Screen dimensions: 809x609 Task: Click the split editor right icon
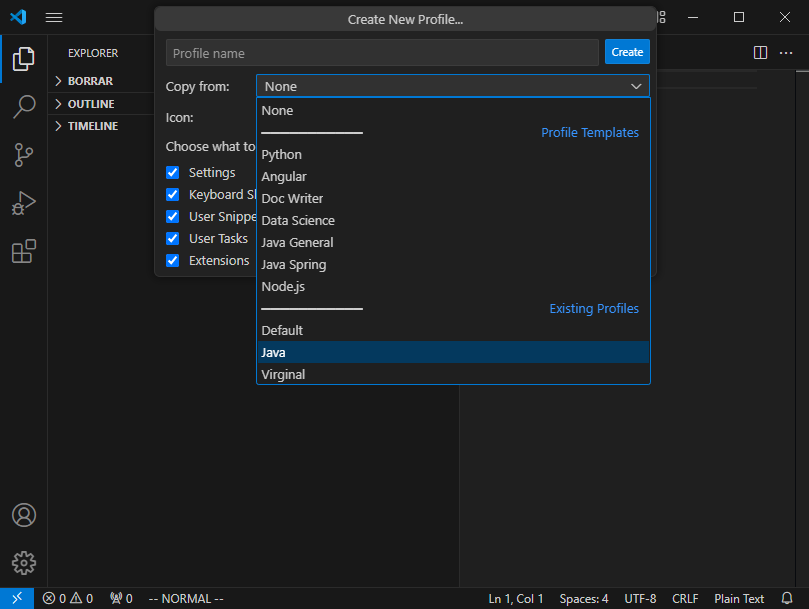coord(760,53)
